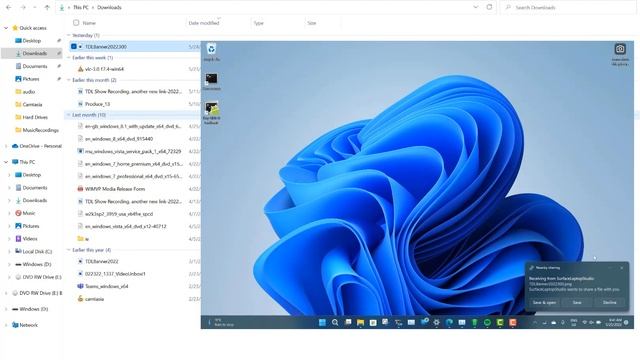The height and width of the screenshot is (360, 640).
Task: Click Save in Nearby sharing notification
Action: coord(577,302)
